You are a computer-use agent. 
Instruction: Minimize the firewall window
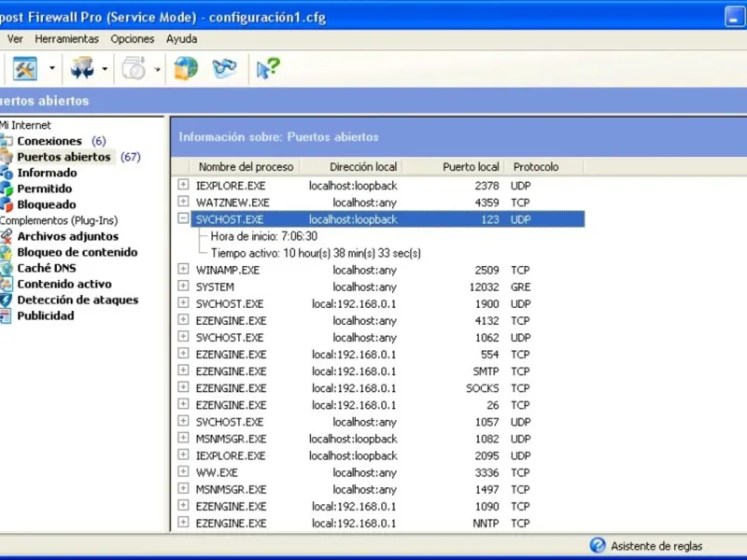[734, 16]
